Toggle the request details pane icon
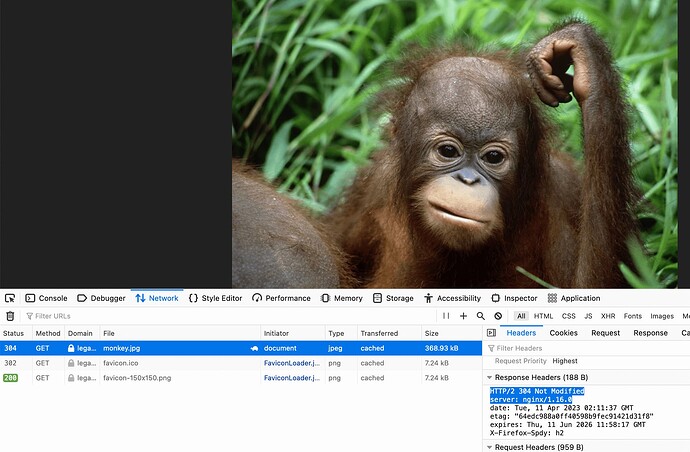 492,333
